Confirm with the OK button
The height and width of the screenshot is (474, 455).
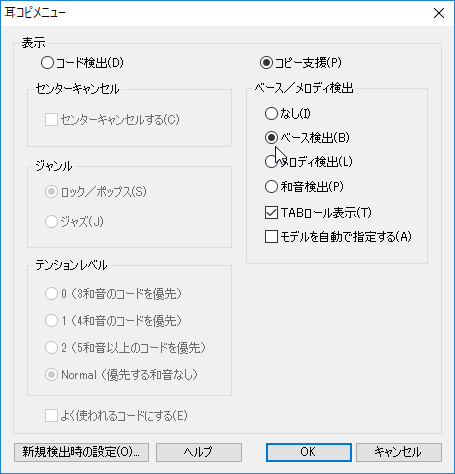click(309, 452)
